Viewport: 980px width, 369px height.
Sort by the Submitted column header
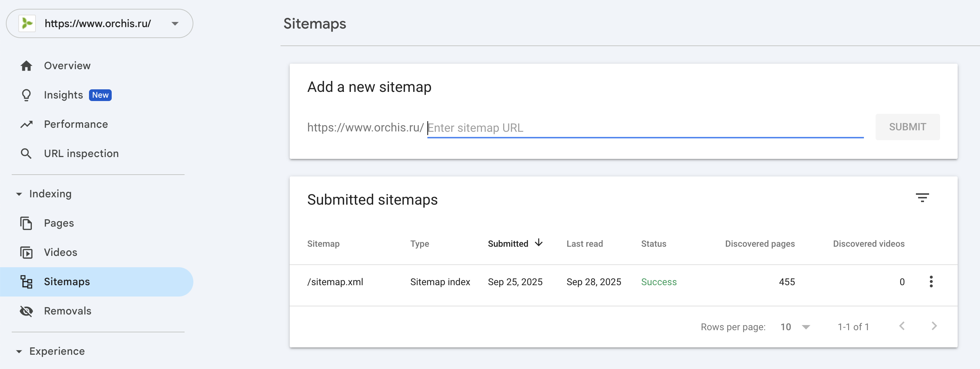tap(508, 244)
